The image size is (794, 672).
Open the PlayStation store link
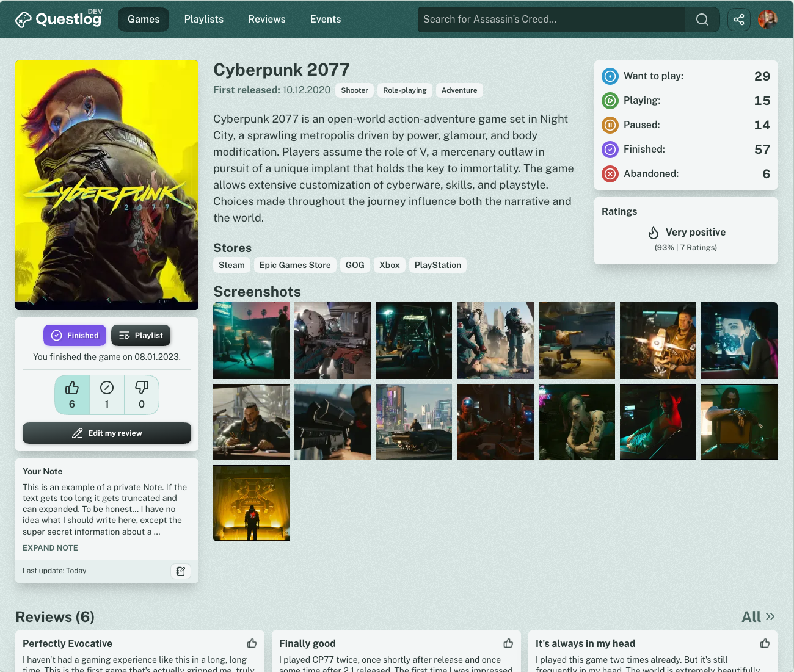(438, 265)
